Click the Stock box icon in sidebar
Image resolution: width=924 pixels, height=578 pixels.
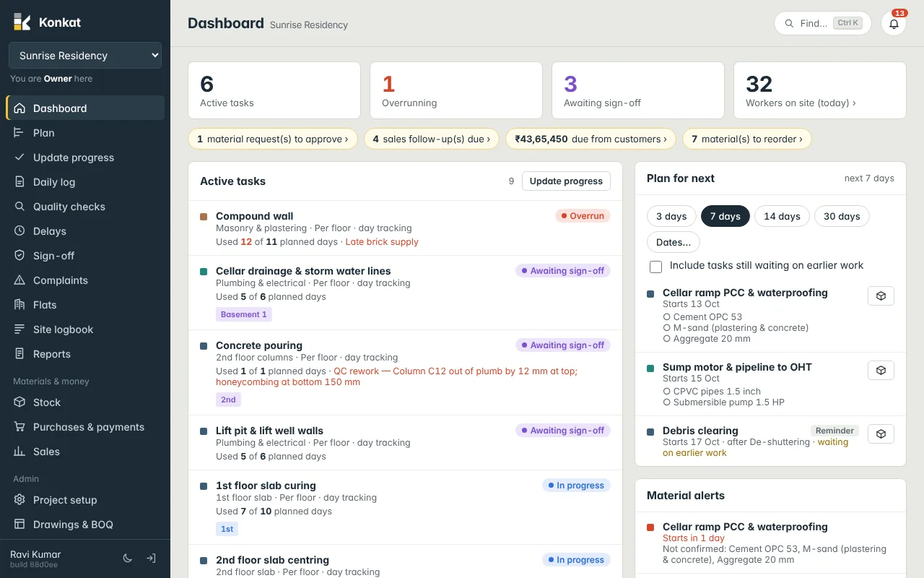tap(19, 402)
